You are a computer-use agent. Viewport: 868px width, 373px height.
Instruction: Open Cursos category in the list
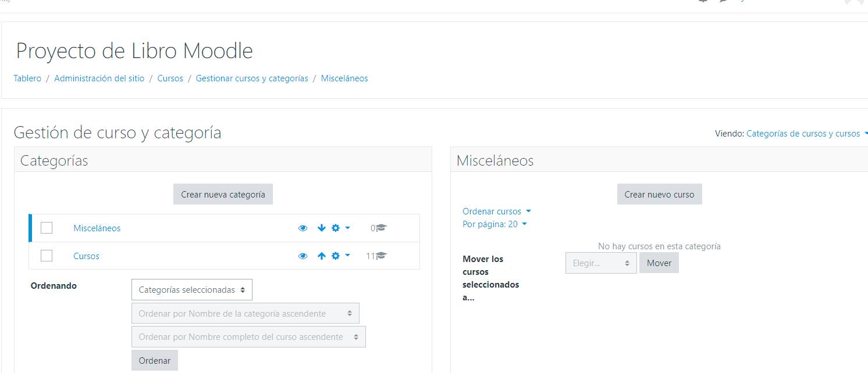pos(86,256)
